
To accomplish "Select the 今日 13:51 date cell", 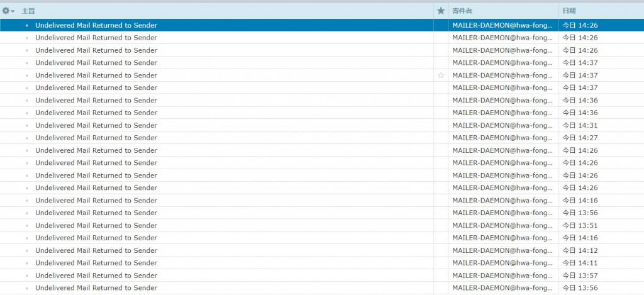I will tap(580, 225).
